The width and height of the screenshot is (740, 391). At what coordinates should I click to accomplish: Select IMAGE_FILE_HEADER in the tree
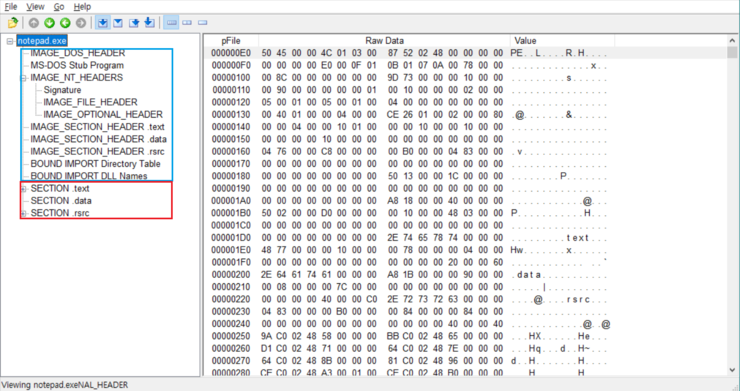click(90, 102)
